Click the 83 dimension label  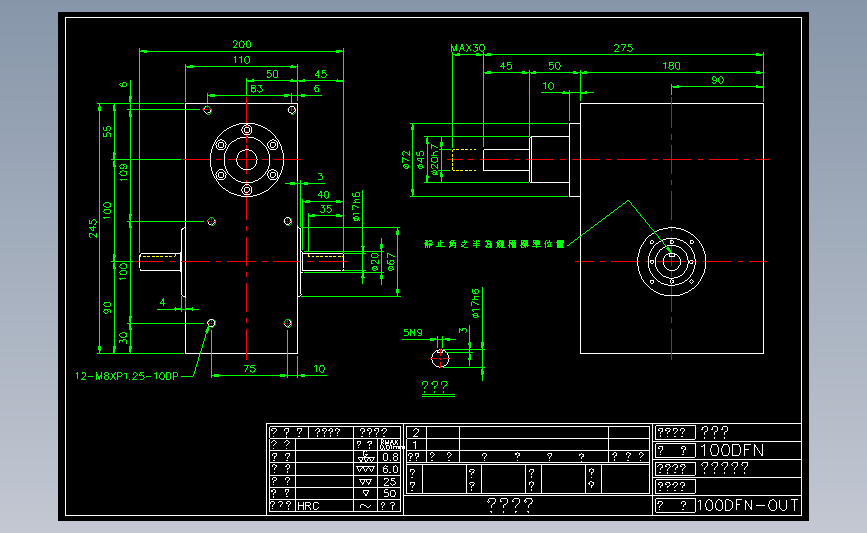[x=257, y=88]
